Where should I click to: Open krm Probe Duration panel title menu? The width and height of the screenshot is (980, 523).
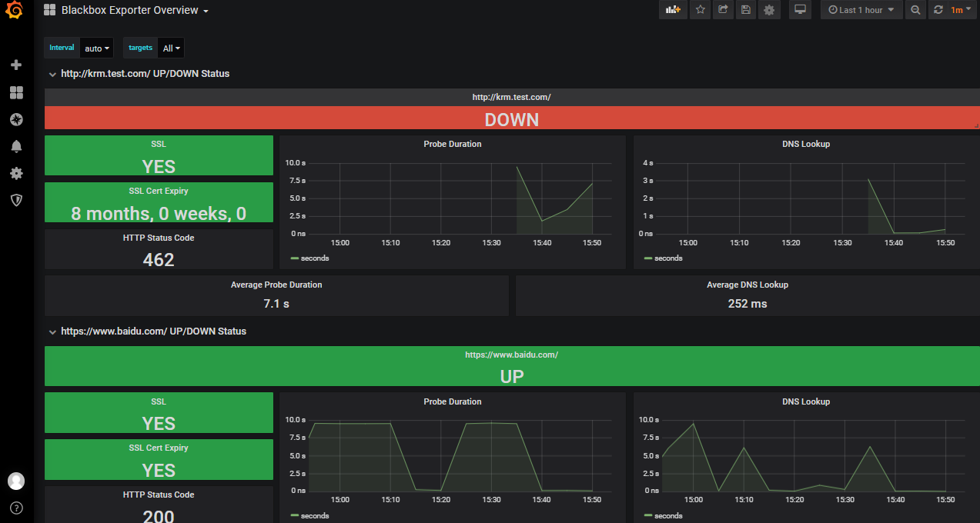[453, 144]
